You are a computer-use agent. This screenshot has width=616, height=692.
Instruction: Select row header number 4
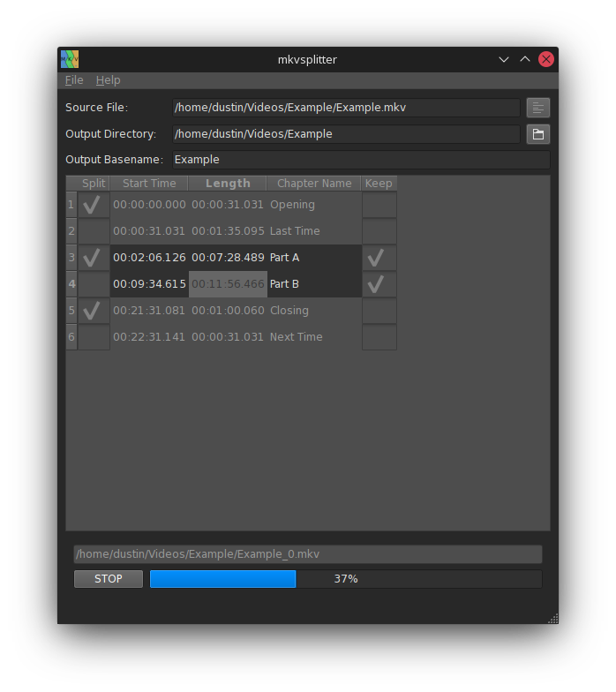(x=71, y=284)
